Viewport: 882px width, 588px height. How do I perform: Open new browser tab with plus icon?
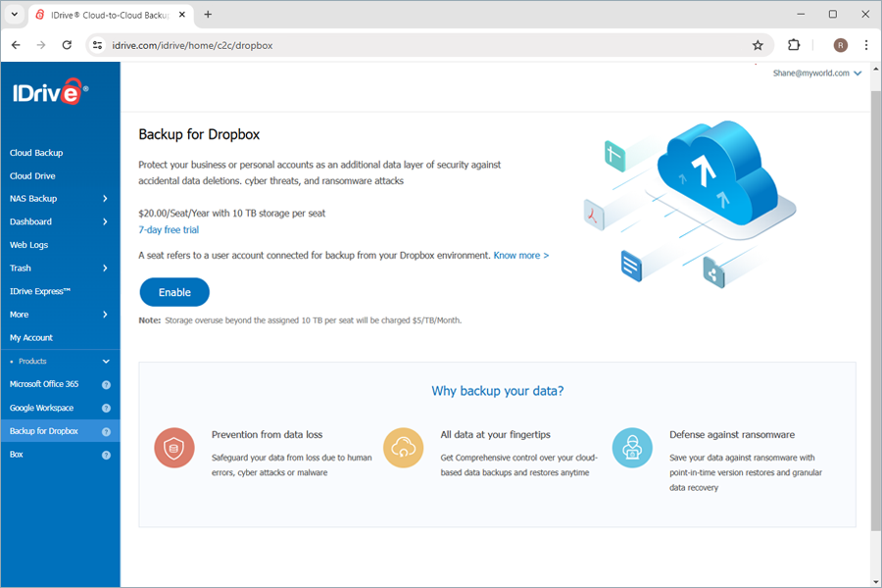tap(208, 15)
